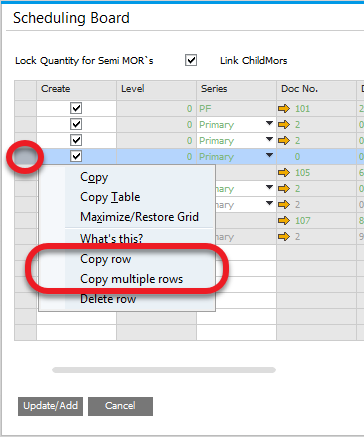Open Series dropdown in row above Doc 107
Screen dimensions: 364x437
click(269, 203)
